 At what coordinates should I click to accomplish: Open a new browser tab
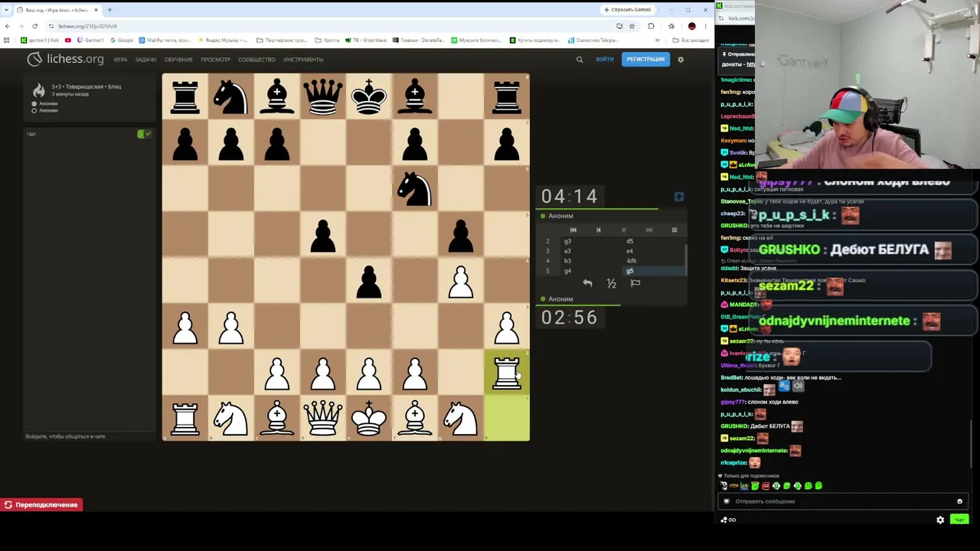[x=109, y=10]
